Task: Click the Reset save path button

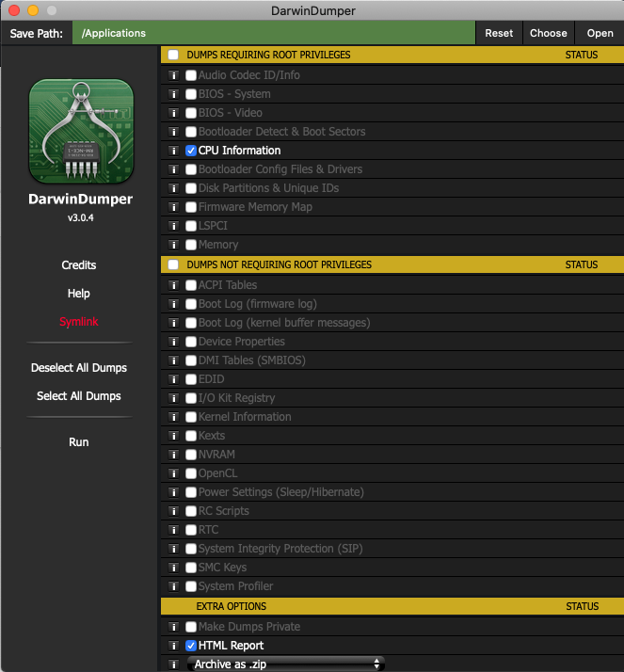Action: tap(499, 33)
